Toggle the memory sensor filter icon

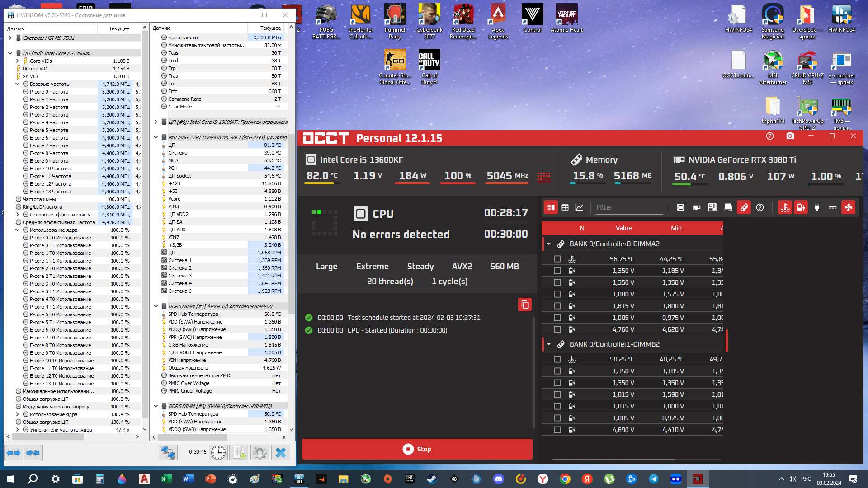click(x=744, y=207)
